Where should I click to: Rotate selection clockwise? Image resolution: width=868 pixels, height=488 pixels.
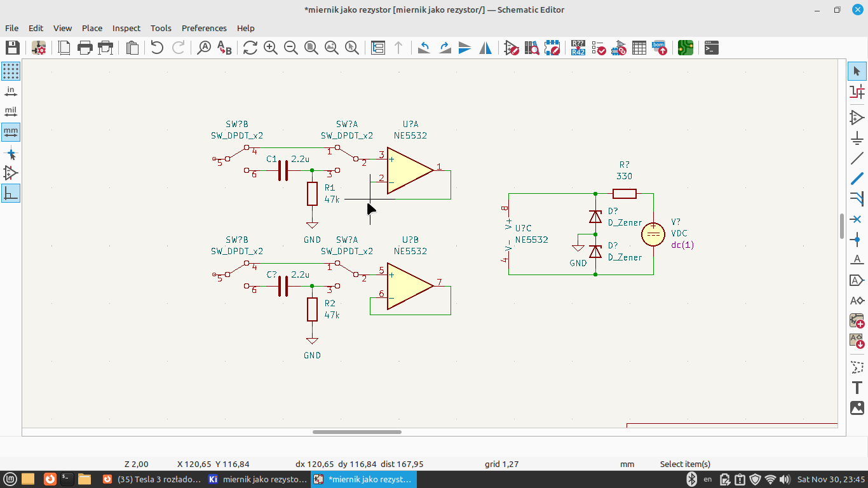click(x=445, y=48)
